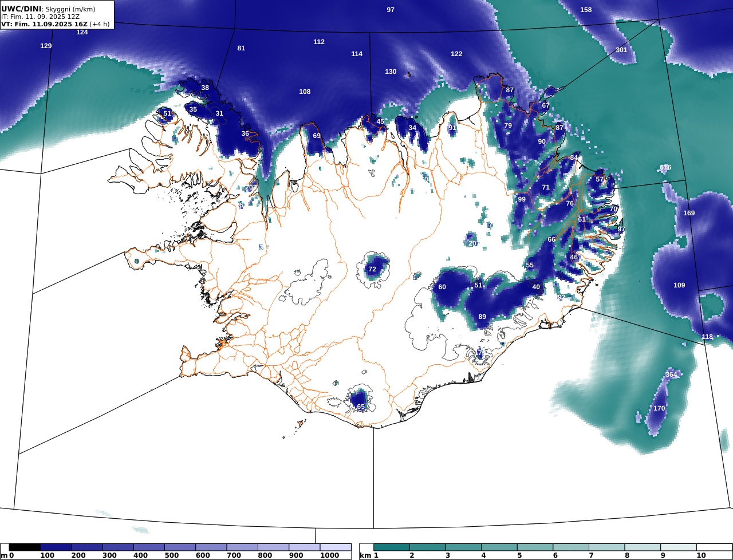Click the visibility value 38 in the Westfjords
Screen dimensions: 733x560
coord(205,88)
